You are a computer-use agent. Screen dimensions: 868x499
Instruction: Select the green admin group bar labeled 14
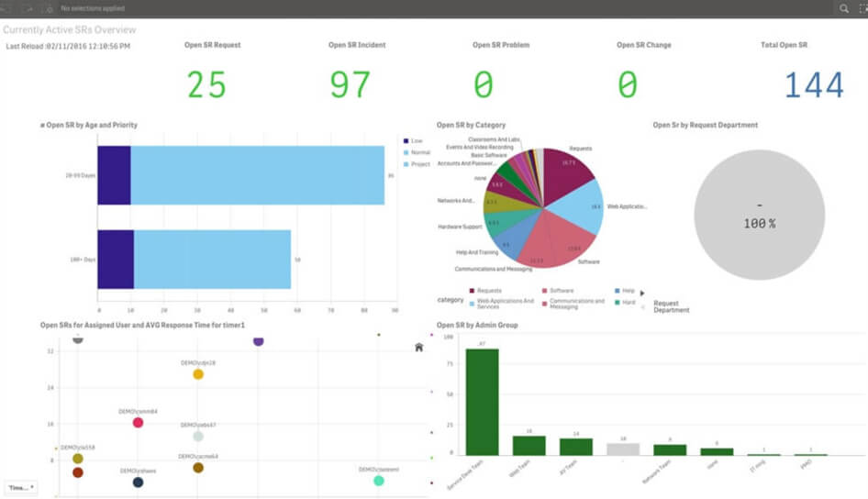pos(575,447)
